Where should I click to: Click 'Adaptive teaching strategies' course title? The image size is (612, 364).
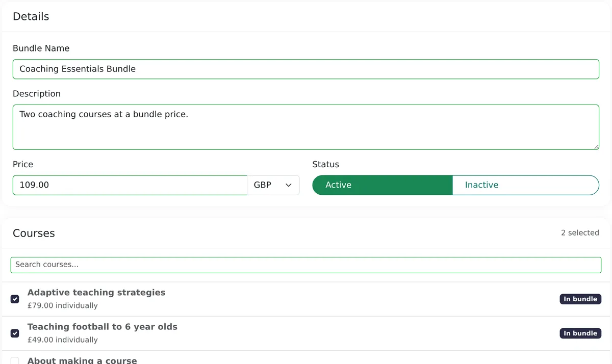click(x=96, y=293)
